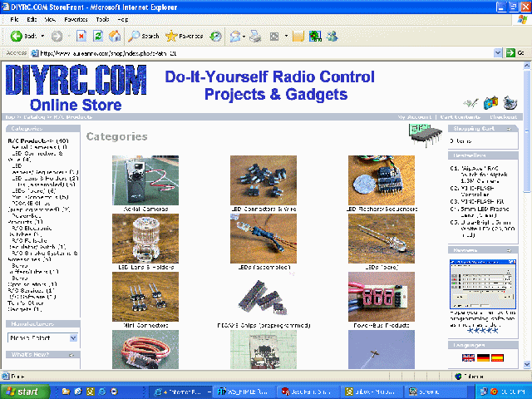
Task: Click the five-star rating under the review
Action: (483, 331)
